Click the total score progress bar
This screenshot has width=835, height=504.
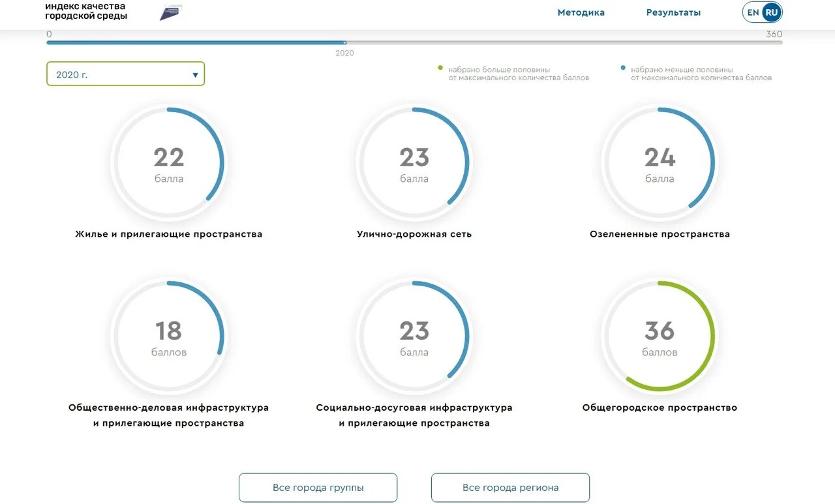coord(414,42)
